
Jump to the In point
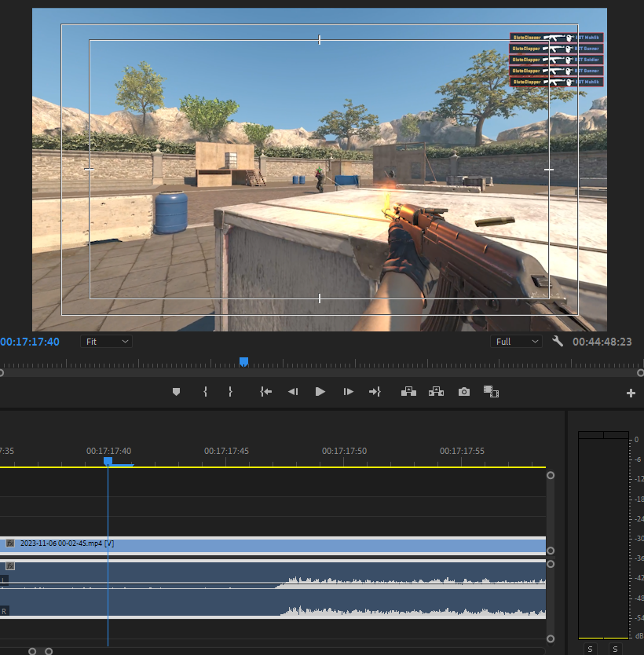[x=266, y=392]
